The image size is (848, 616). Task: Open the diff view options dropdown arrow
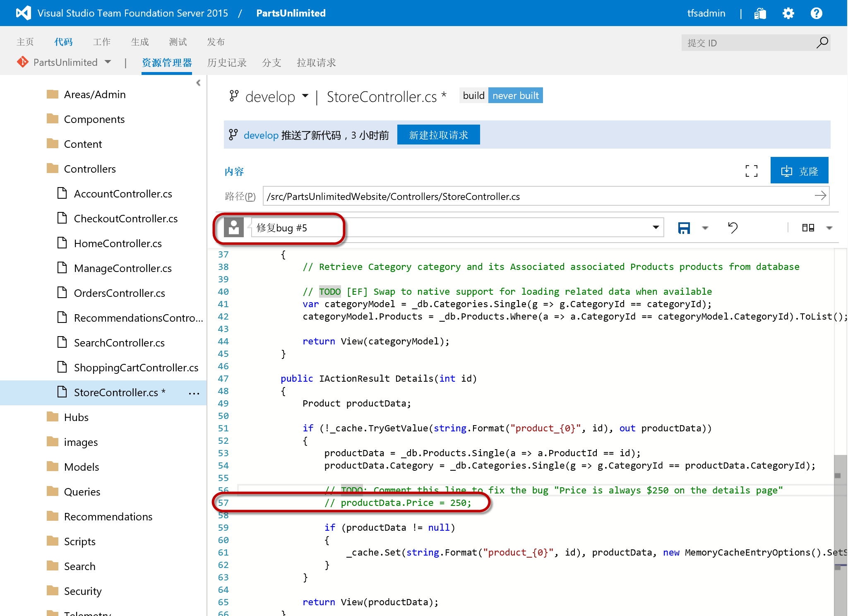(x=829, y=228)
